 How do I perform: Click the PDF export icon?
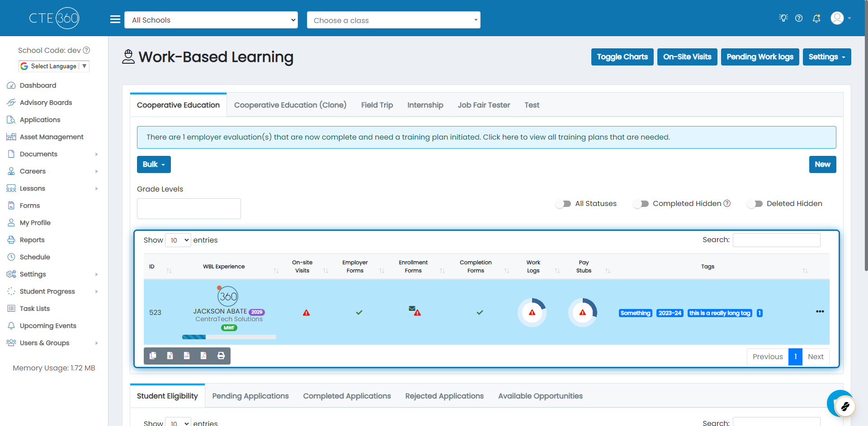tap(203, 356)
